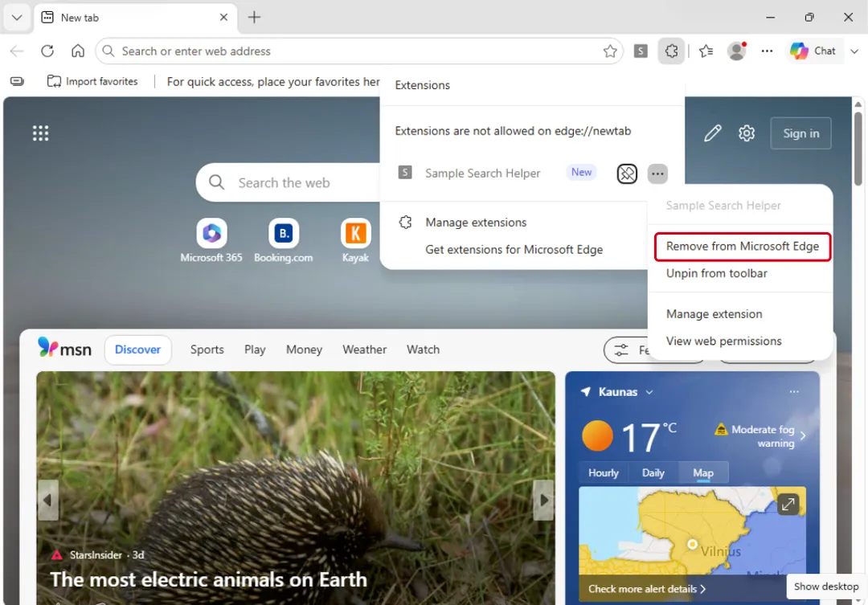Click the weather map thumbnail
Screen dimensions: 868x605
point(692,531)
